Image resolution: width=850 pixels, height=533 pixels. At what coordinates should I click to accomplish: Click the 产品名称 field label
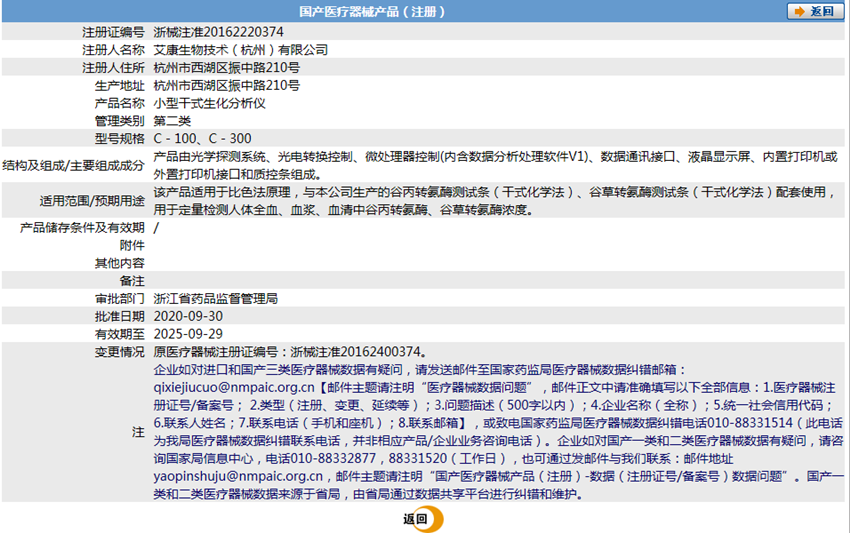click(120, 103)
